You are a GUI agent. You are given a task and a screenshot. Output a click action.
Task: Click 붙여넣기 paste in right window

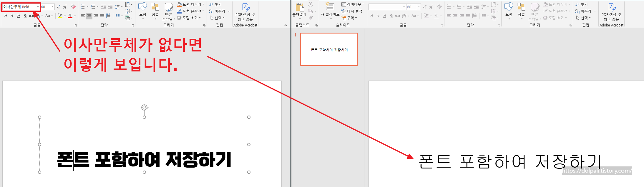pos(299,11)
